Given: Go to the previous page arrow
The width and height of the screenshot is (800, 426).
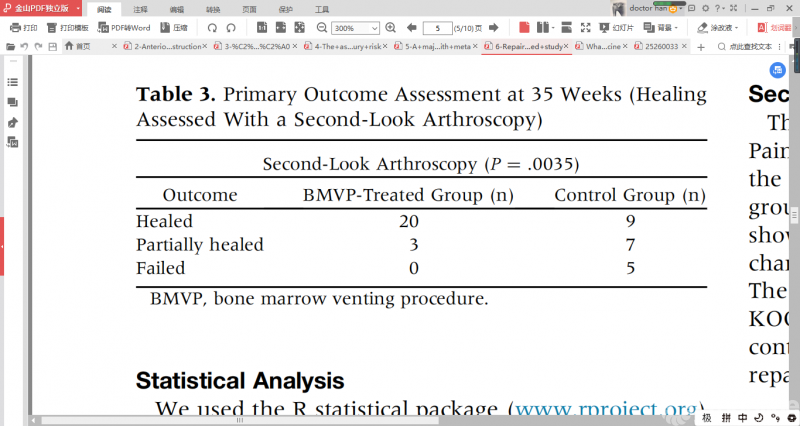Looking at the screenshot, I should point(411,27).
